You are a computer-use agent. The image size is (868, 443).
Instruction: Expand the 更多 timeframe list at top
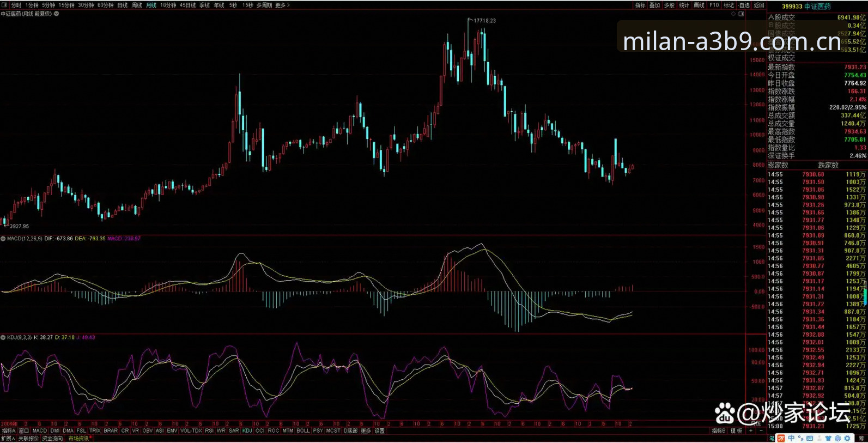click(282, 5)
